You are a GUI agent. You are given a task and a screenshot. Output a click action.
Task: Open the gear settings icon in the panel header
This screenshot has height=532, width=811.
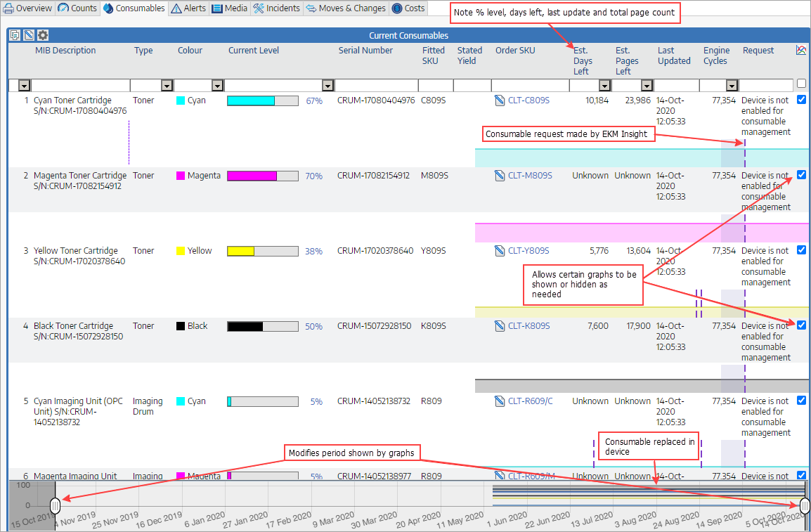(43, 35)
